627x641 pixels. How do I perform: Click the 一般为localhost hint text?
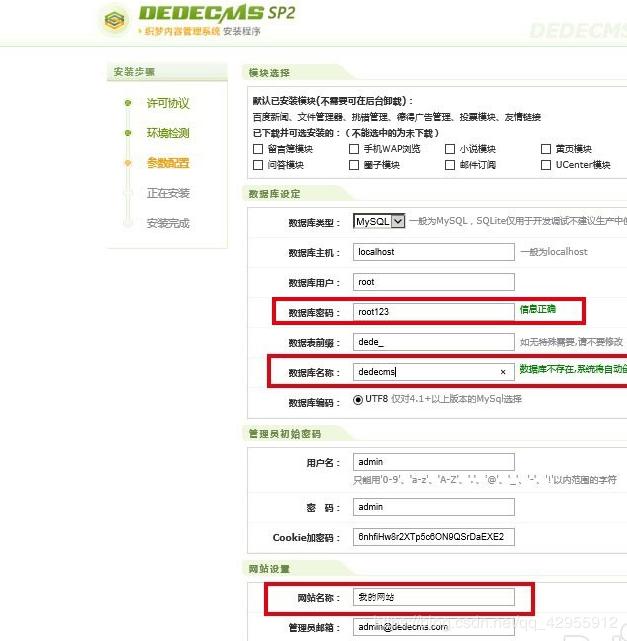click(x=554, y=252)
